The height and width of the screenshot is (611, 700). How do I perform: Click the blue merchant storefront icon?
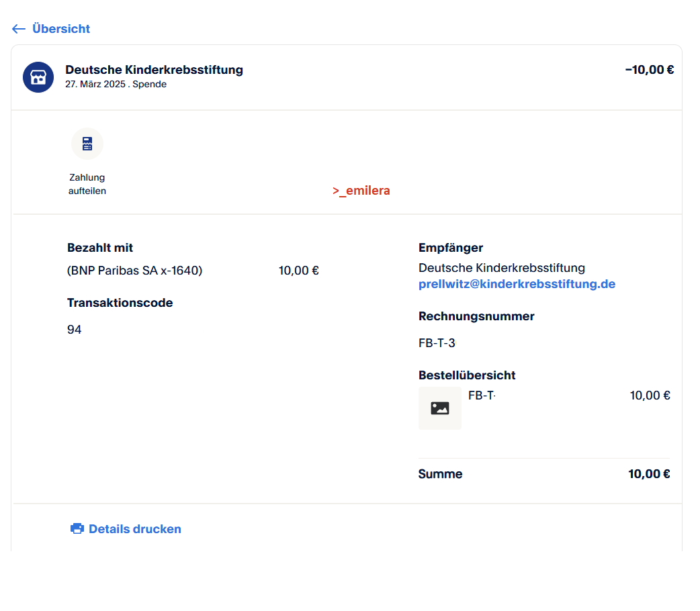pos(38,77)
